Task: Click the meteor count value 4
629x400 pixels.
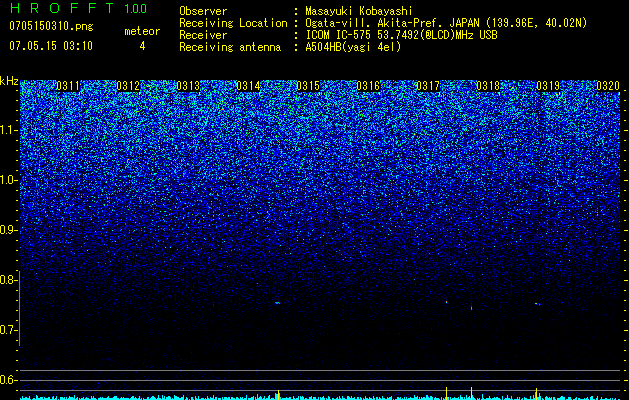Action: (x=142, y=46)
